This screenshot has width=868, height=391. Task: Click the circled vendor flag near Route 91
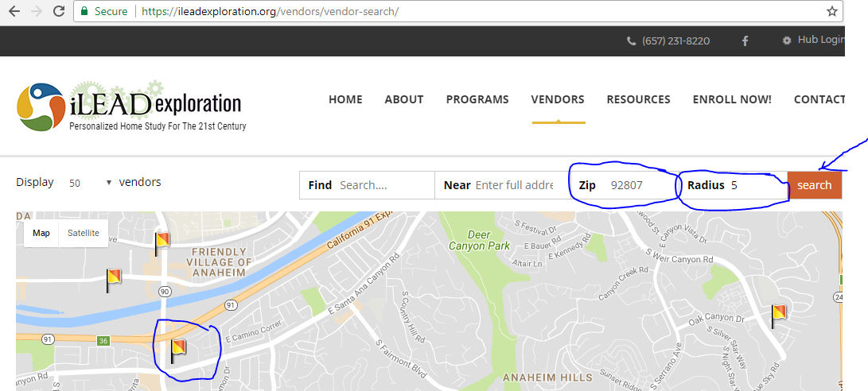pos(178,348)
